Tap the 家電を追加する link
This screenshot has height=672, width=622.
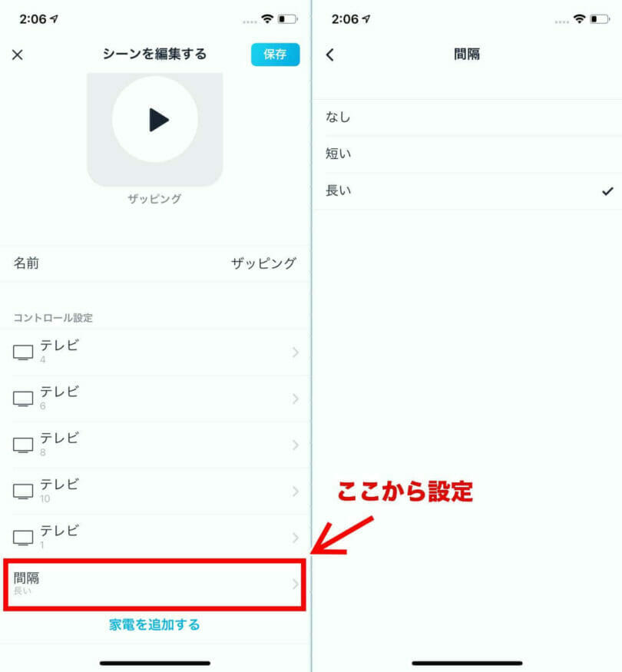[x=154, y=624]
